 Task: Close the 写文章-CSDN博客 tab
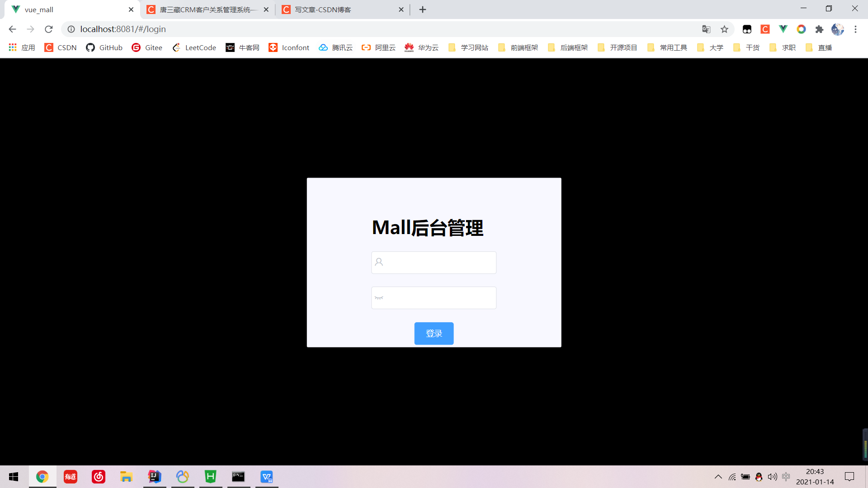(401, 9)
